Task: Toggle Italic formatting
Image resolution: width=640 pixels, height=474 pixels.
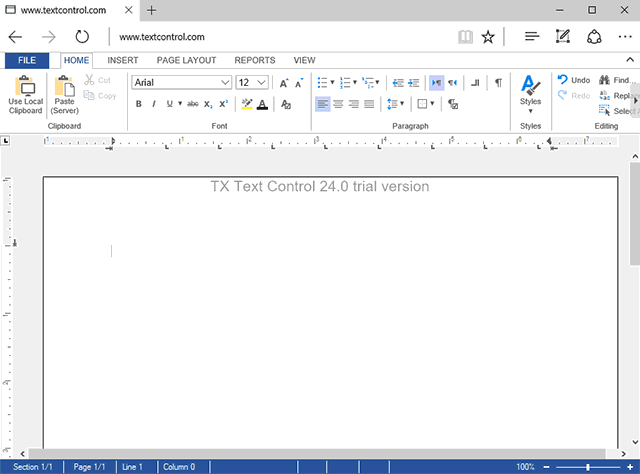Action: tap(153, 104)
